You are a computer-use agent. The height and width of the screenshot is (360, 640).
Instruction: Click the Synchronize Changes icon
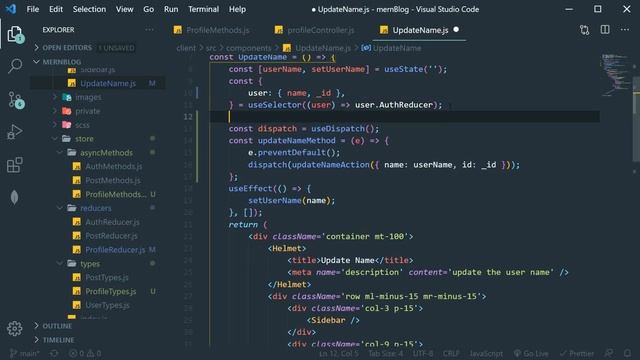click(x=54, y=353)
